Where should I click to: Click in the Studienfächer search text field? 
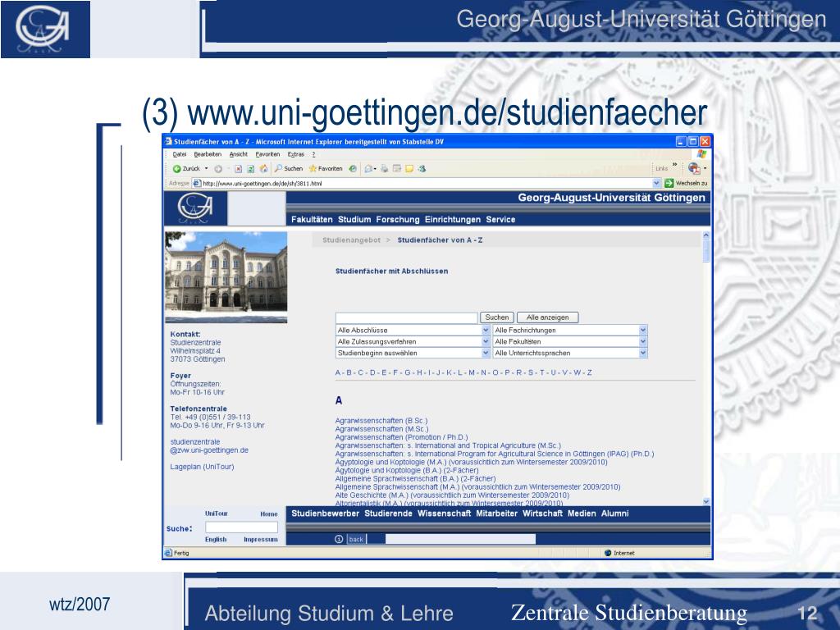pos(406,317)
